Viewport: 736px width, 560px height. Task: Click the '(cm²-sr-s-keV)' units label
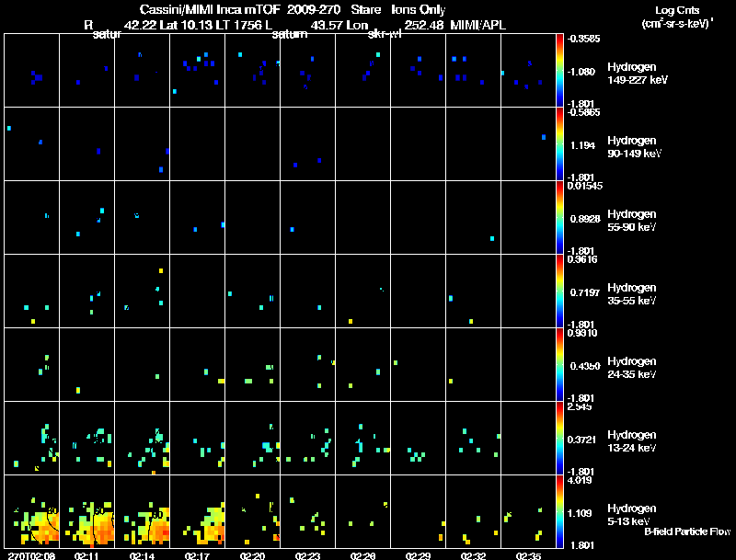point(676,24)
